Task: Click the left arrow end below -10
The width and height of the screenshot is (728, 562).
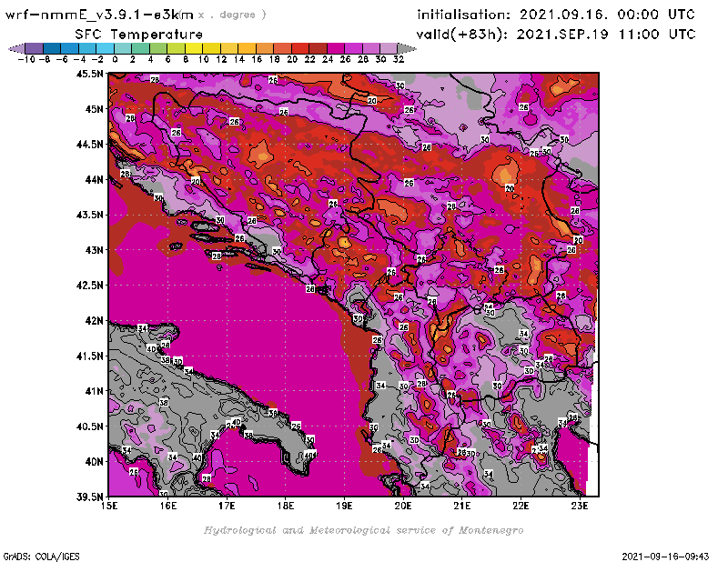Action: click(16, 48)
